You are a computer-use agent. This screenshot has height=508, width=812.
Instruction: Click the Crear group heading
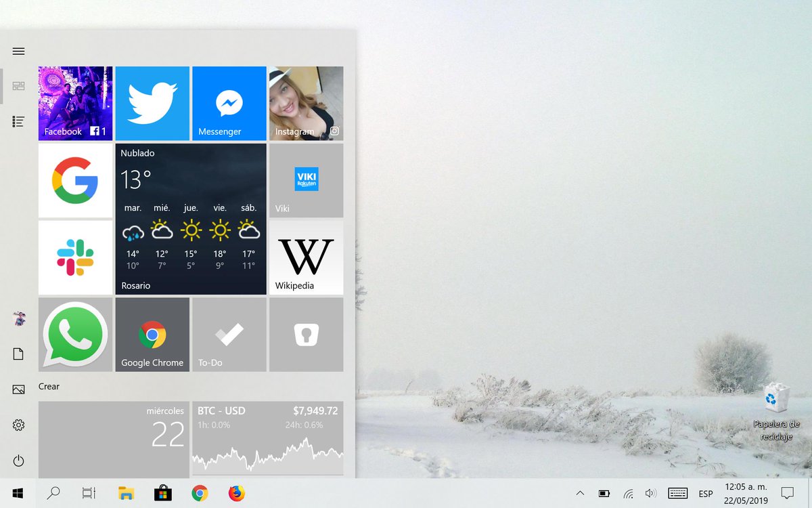pos(49,386)
